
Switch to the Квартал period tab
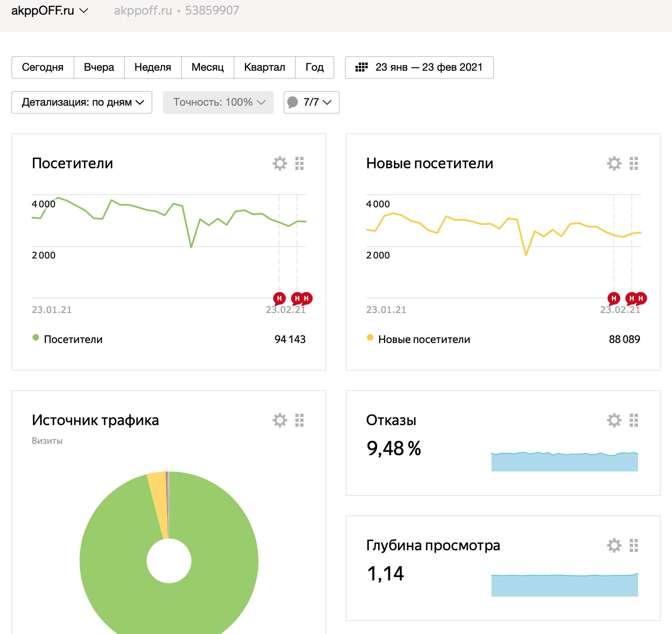tap(264, 67)
